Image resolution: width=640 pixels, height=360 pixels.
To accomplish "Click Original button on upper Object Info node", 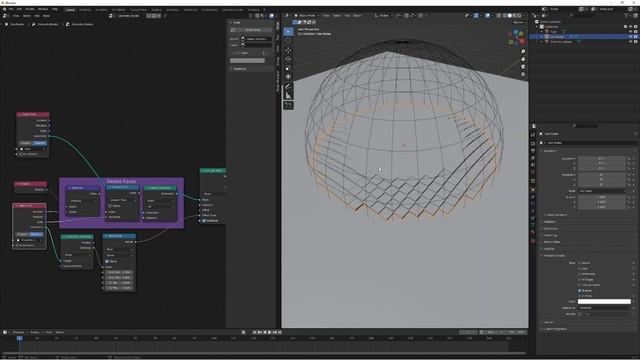I will 25,143.
